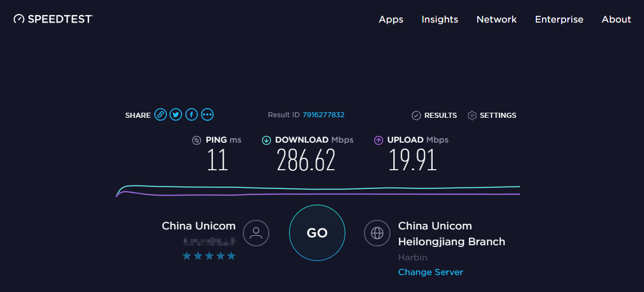Viewport: 644px width, 292px height.
Task: Click the Results checkmark icon
Action: pyautogui.click(x=416, y=116)
